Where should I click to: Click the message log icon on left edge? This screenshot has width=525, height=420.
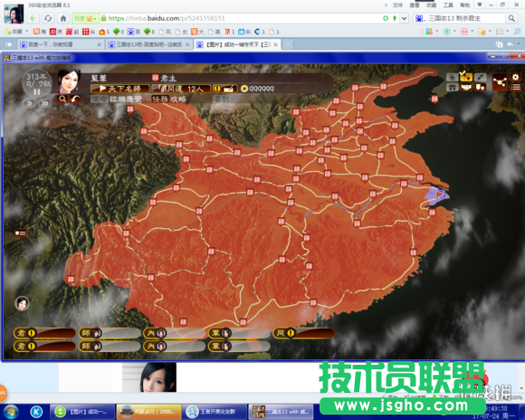20,233
